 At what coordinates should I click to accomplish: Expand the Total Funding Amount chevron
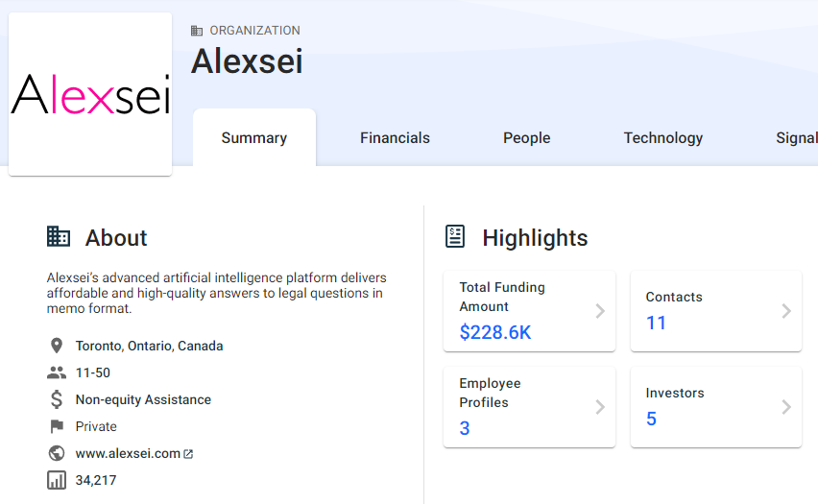pyautogui.click(x=600, y=311)
